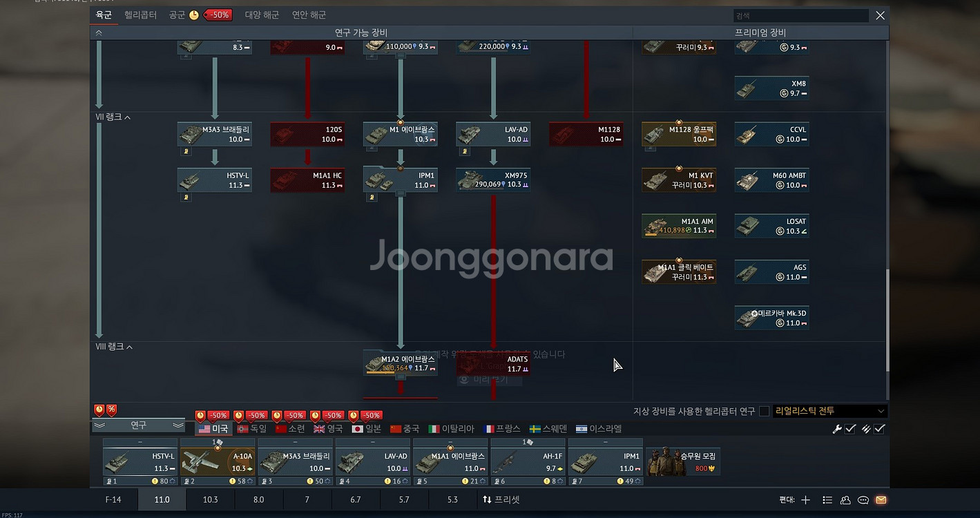The height and width of the screenshot is (518, 980).
Task: Select the M1128 울프팩 premium vehicle
Action: pyautogui.click(x=679, y=134)
